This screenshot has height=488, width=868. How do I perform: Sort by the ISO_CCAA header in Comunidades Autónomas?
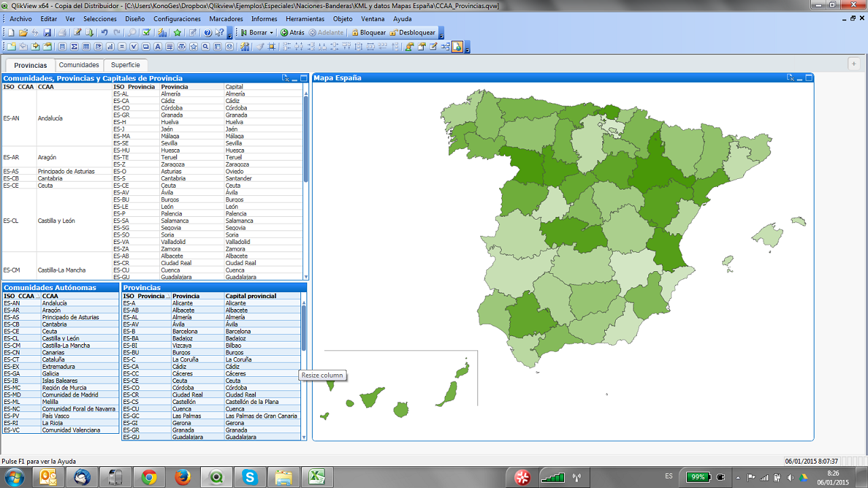(21, 296)
